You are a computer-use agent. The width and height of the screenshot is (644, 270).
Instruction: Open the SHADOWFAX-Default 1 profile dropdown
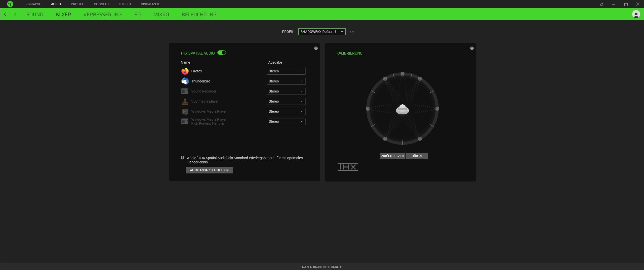pyautogui.click(x=322, y=32)
